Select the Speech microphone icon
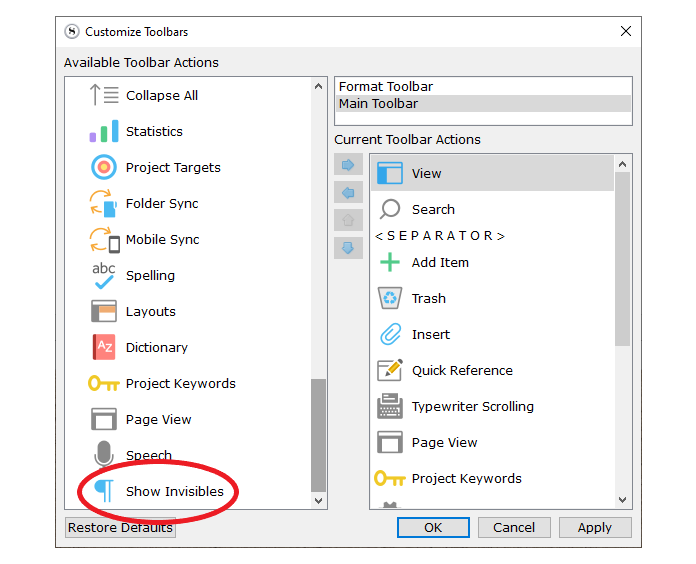The width and height of the screenshot is (696, 564). coord(104,454)
